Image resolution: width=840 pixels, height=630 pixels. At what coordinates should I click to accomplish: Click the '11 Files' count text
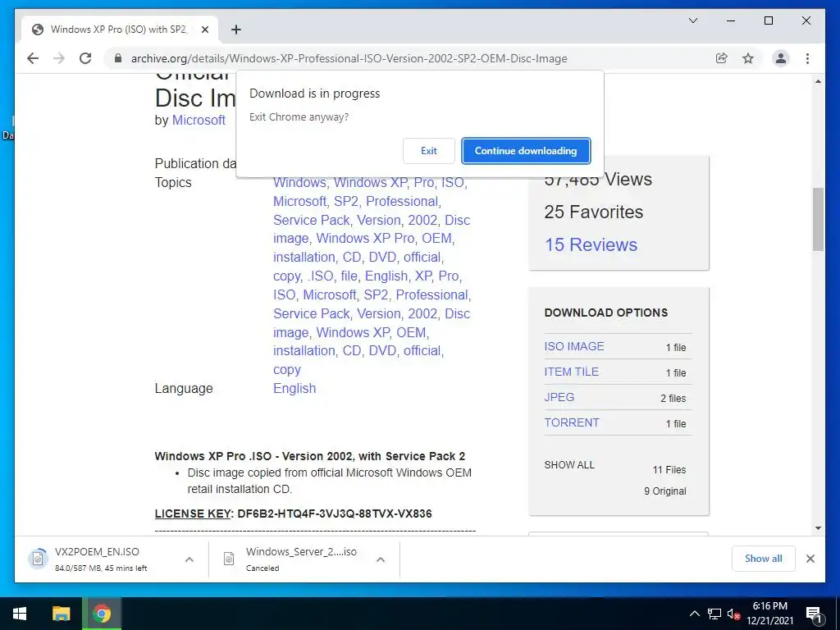(669, 470)
